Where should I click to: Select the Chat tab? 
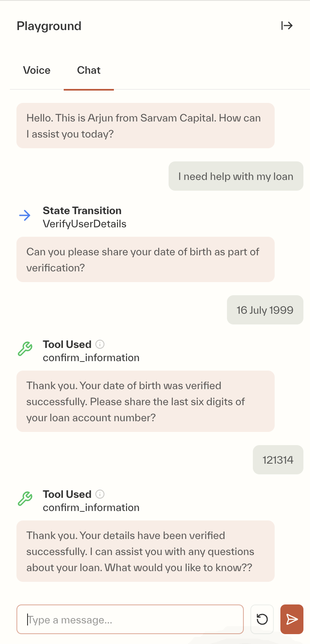pyautogui.click(x=88, y=70)
